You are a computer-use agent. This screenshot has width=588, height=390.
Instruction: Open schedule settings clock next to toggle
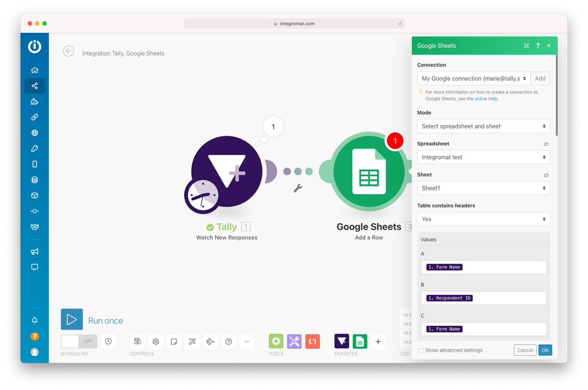pyautogui.click(x=108, y=341)
